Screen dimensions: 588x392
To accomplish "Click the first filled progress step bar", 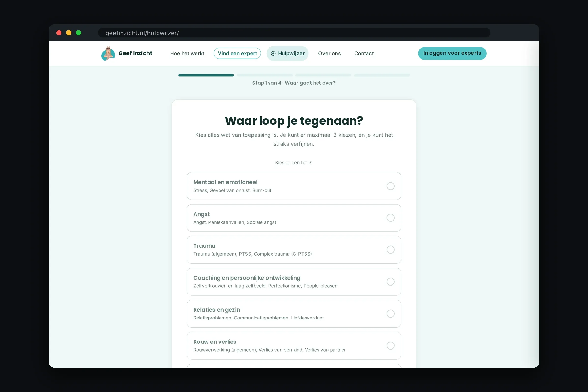I will 206,75.
